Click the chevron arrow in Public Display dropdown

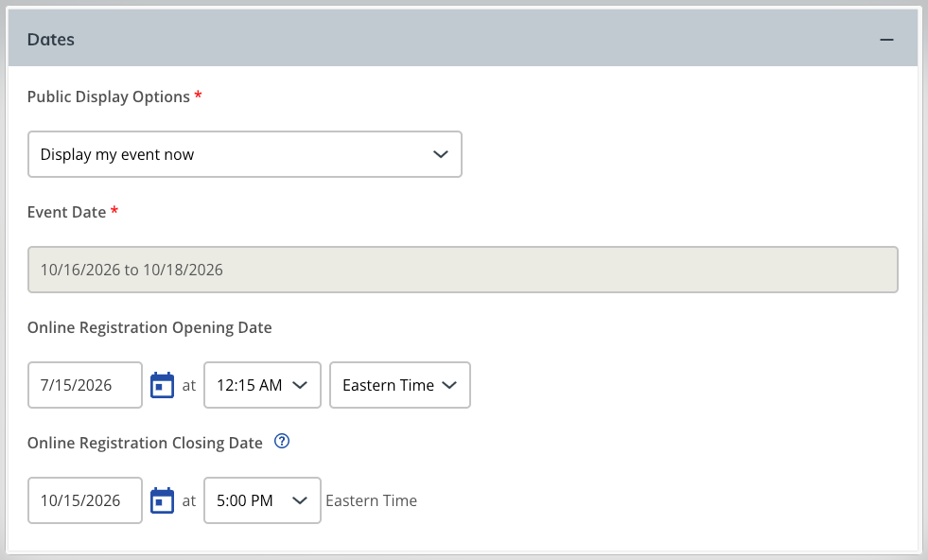(x=440, y=154)
